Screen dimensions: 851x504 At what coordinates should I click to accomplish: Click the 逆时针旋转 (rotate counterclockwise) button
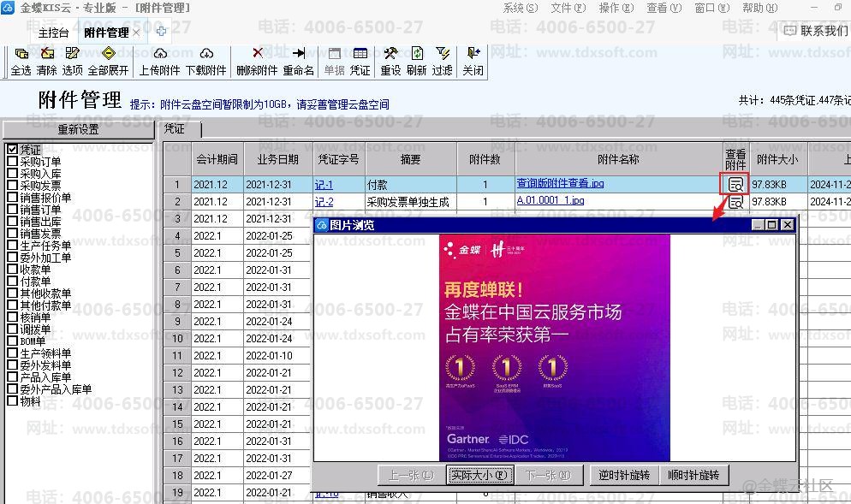(x=624, y=475)
